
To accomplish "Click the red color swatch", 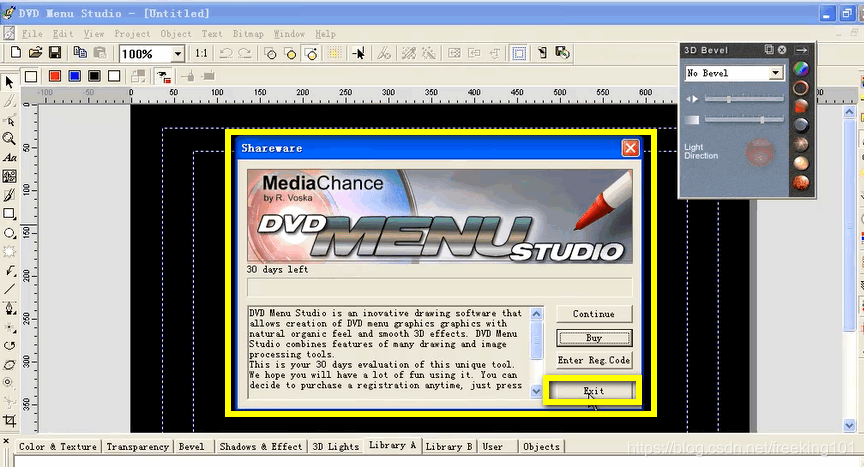I will (55, 76).
